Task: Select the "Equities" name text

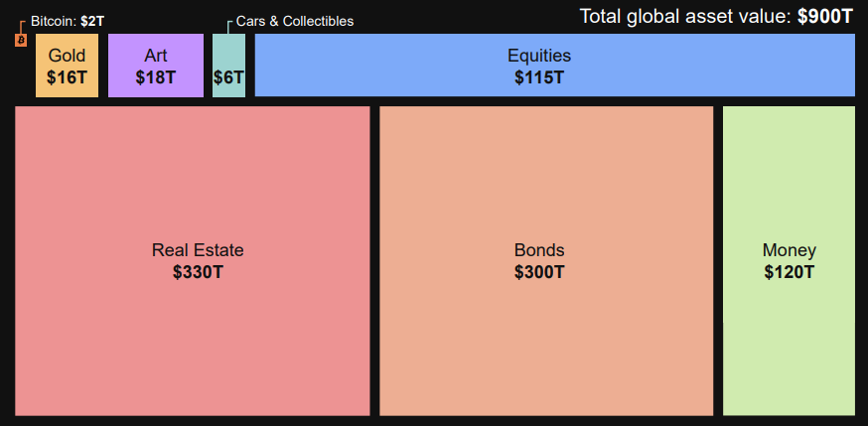Action: [539, 56]
